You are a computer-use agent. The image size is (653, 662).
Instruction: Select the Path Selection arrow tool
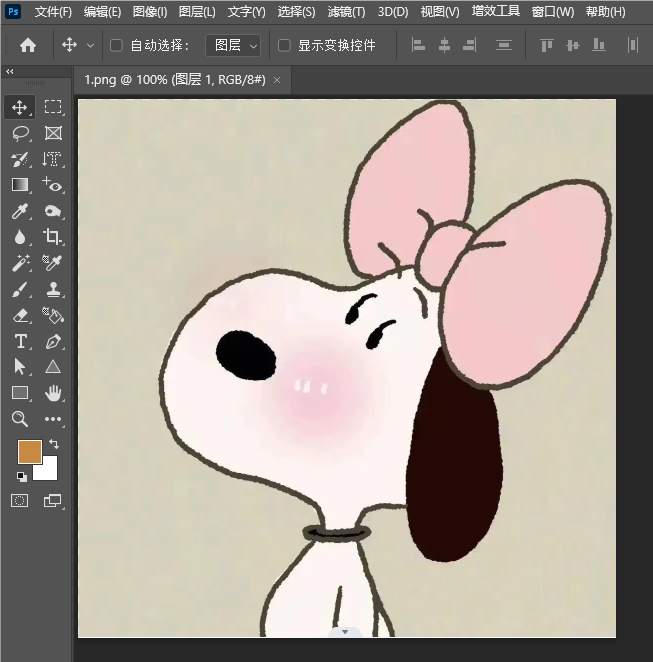[19, 366]
